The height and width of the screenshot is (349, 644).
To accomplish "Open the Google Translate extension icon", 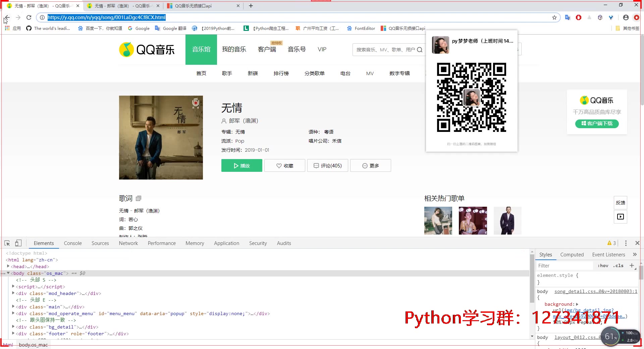I will point(568,17).
